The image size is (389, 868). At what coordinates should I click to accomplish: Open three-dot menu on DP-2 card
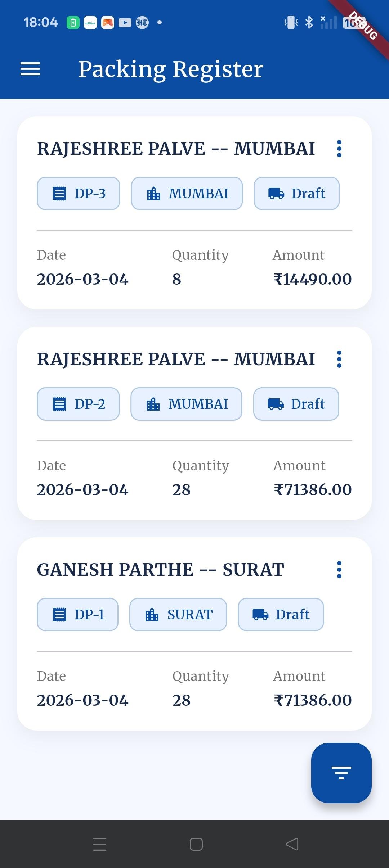339,359
